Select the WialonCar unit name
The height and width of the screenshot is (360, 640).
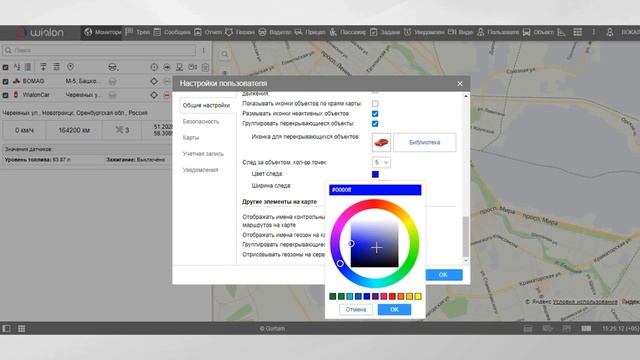tap(36, 95)
